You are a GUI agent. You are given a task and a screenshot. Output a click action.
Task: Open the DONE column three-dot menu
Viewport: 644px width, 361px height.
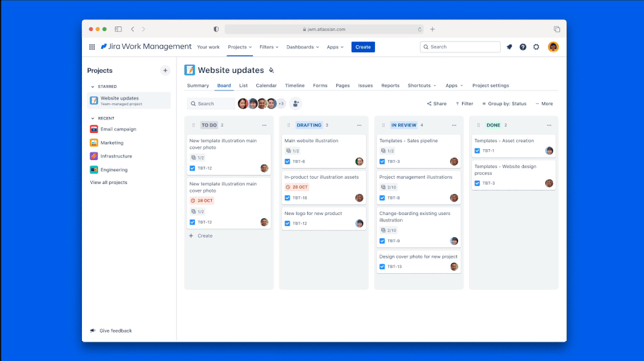click(549, 125)
